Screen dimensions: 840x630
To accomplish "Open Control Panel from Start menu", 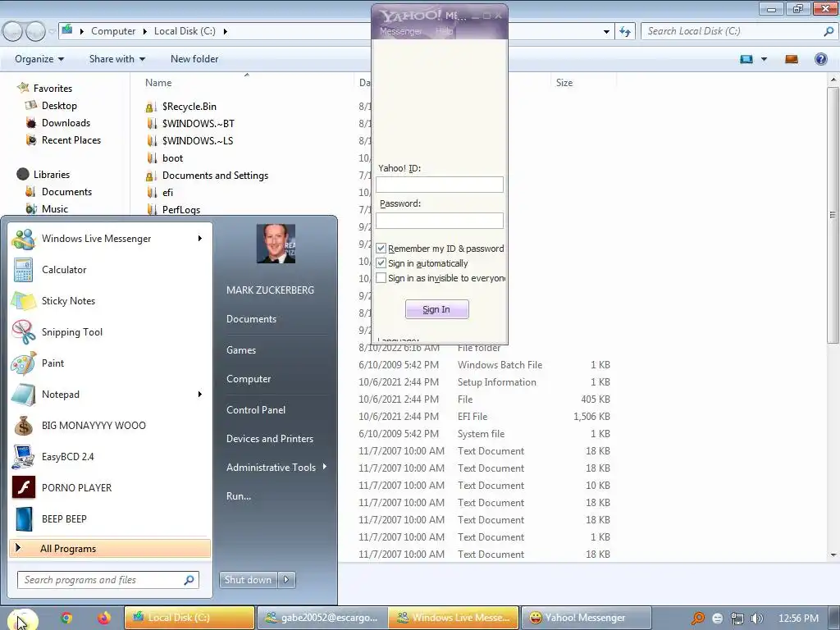I will click(x=256, y=410).
